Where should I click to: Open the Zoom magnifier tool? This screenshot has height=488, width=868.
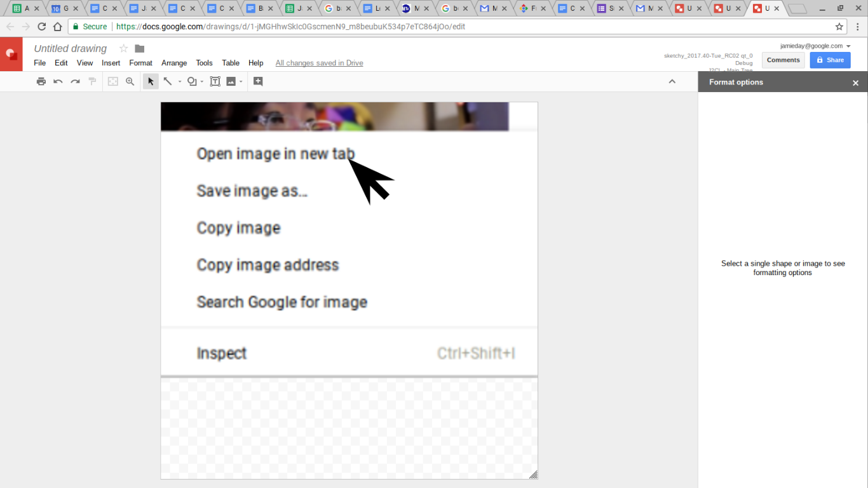tap(130, 81)
